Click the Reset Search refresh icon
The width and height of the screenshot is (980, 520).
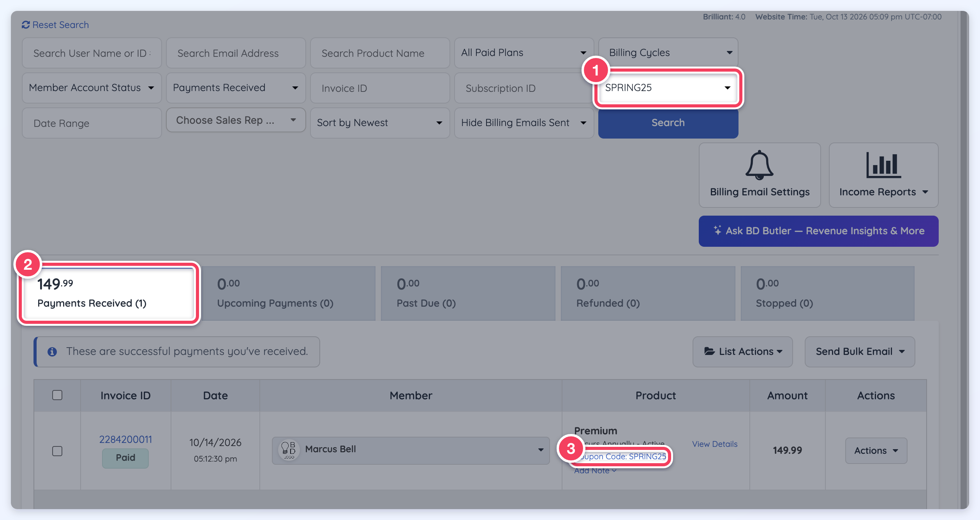point(26,25)
